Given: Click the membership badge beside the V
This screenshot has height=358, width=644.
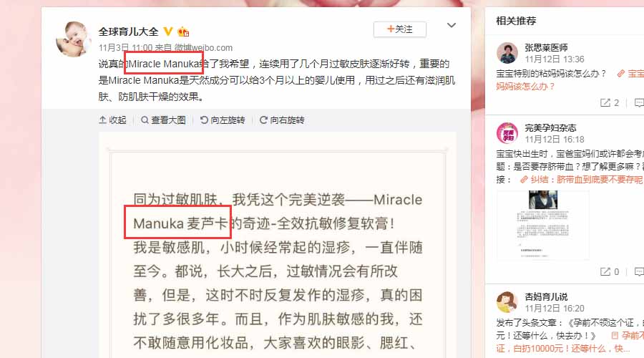Looking at the screenshot, I should click(182, 32).
